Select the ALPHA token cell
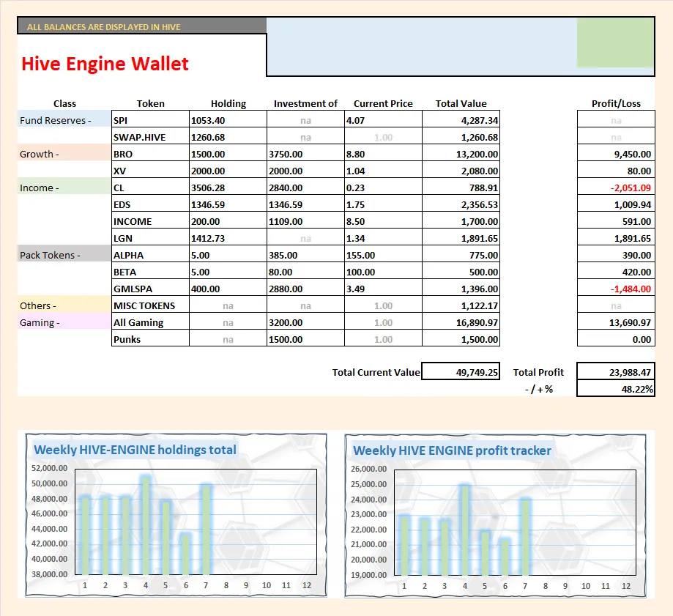 click(x=150, y=255)
